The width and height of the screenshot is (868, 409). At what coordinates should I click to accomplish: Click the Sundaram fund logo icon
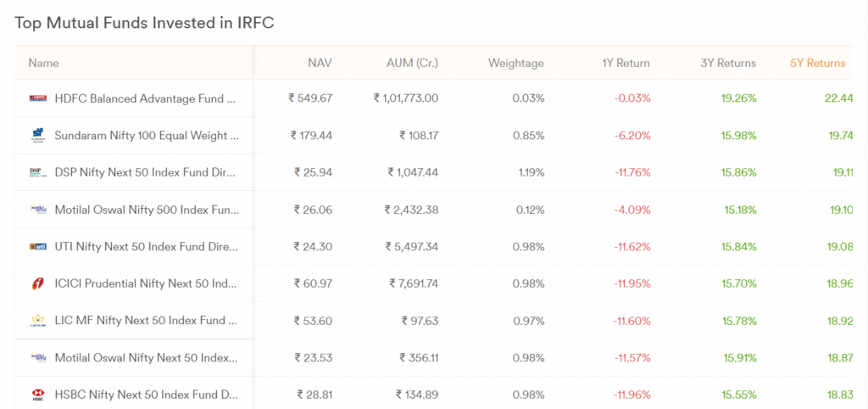click(37, 136)
